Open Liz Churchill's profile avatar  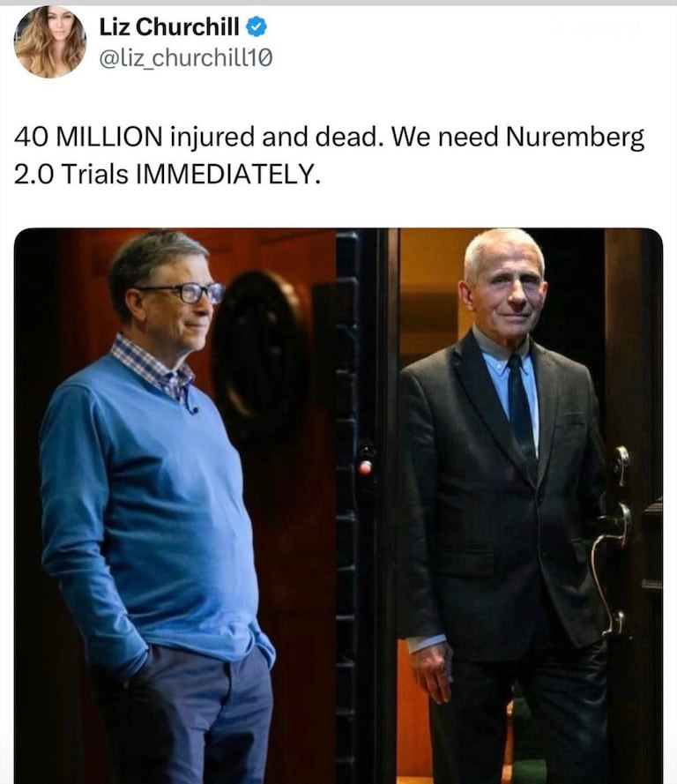point(49,42)
